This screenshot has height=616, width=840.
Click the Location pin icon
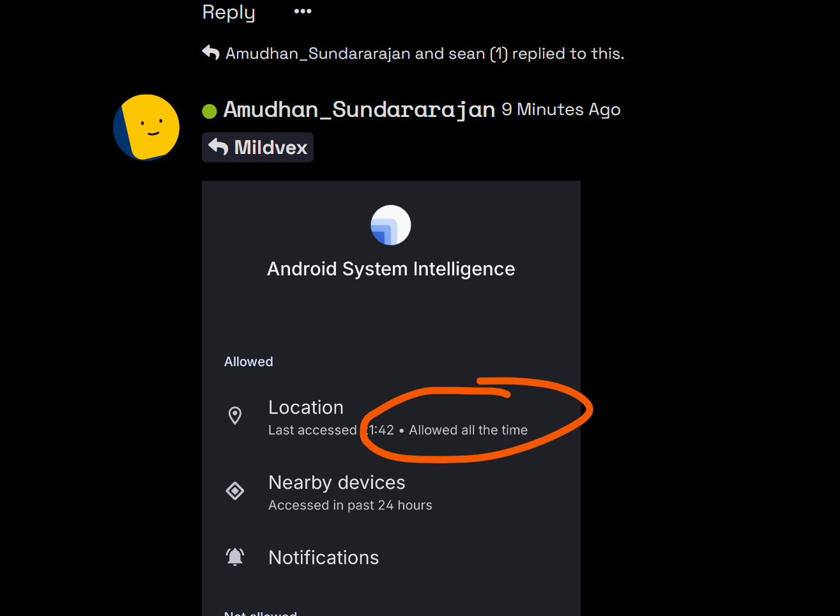coord(235,415)
